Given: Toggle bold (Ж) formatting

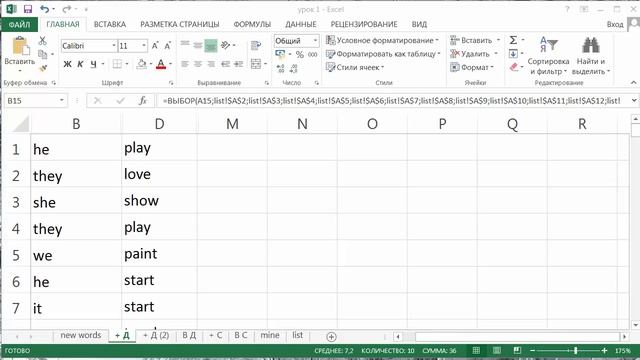Looking at the screenshot, I should coord(67,64).
